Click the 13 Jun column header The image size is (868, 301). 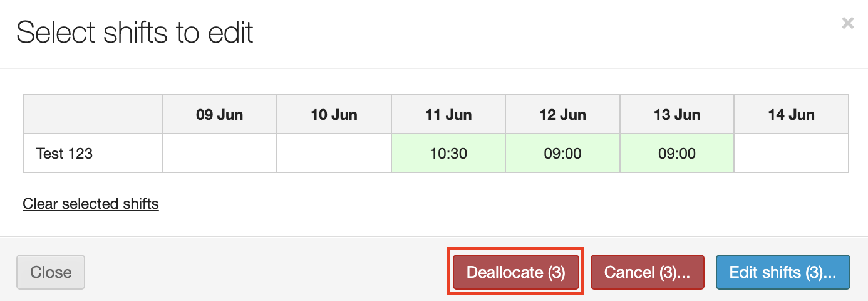(676, 115)
